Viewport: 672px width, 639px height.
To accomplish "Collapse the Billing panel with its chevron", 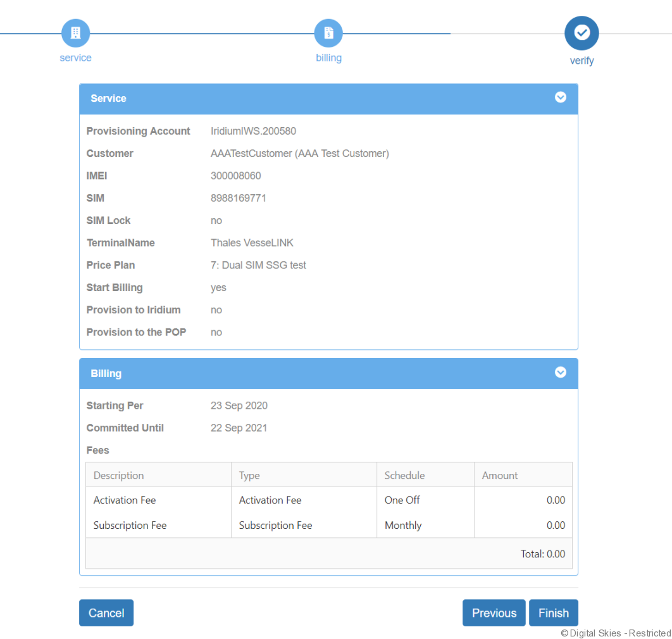I will pos(560,372).
